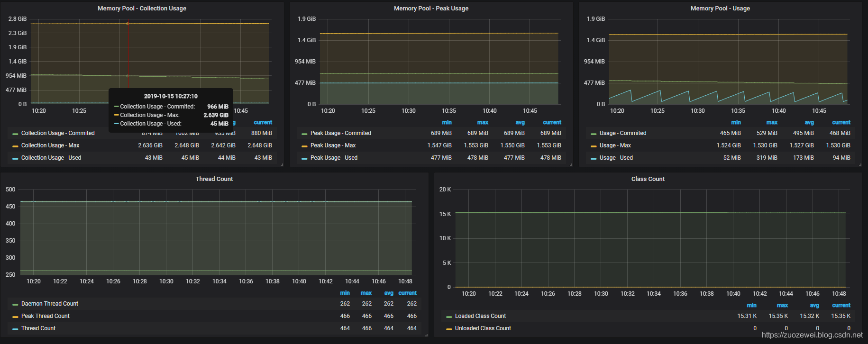Image resolution: width=868 pixels, height=344 pixels.
Task: Sort Peak Usage legend by max column
Action: (483, 122)
